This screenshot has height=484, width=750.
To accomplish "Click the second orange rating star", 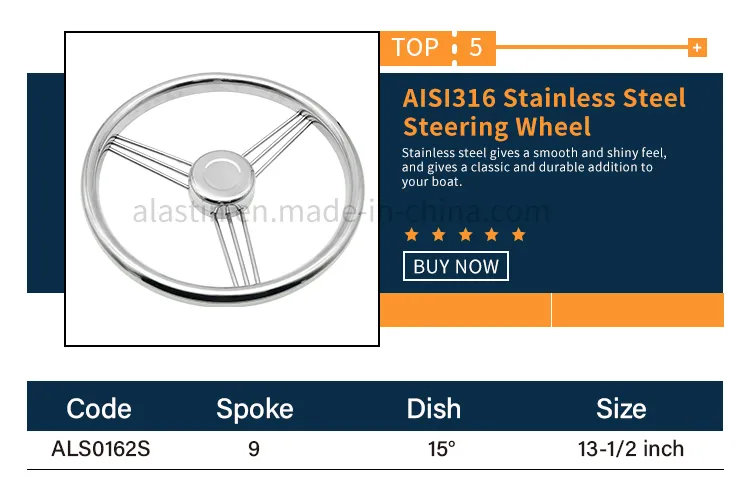I will pos(438,234).
